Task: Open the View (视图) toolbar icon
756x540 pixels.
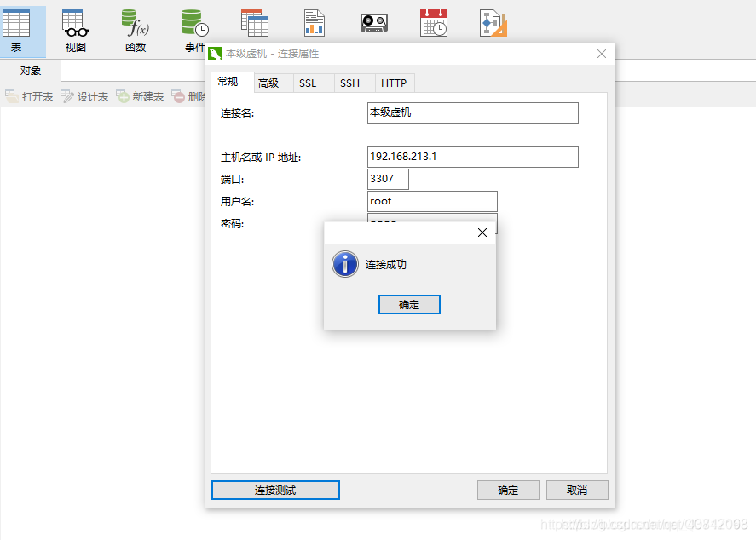Action: click(x=76, y=31)
